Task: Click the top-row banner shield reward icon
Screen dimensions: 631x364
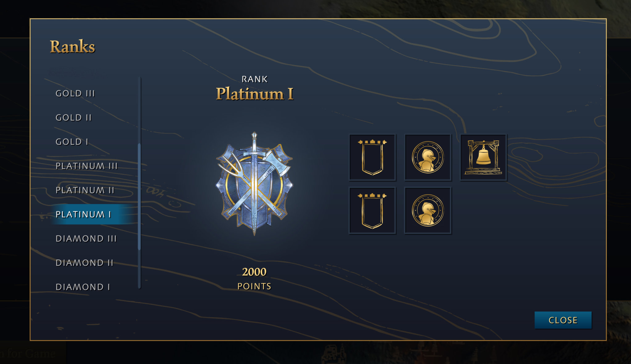Action: coord(372,157)
